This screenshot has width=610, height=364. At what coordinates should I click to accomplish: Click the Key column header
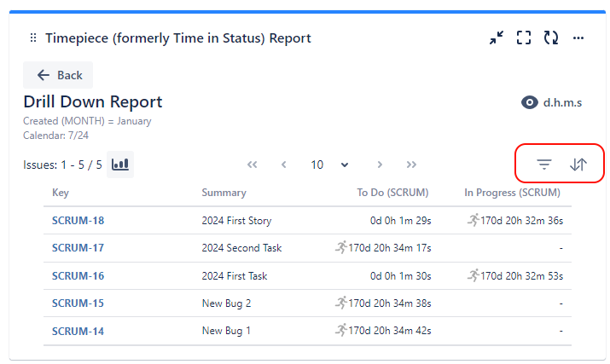coord(61,193)
